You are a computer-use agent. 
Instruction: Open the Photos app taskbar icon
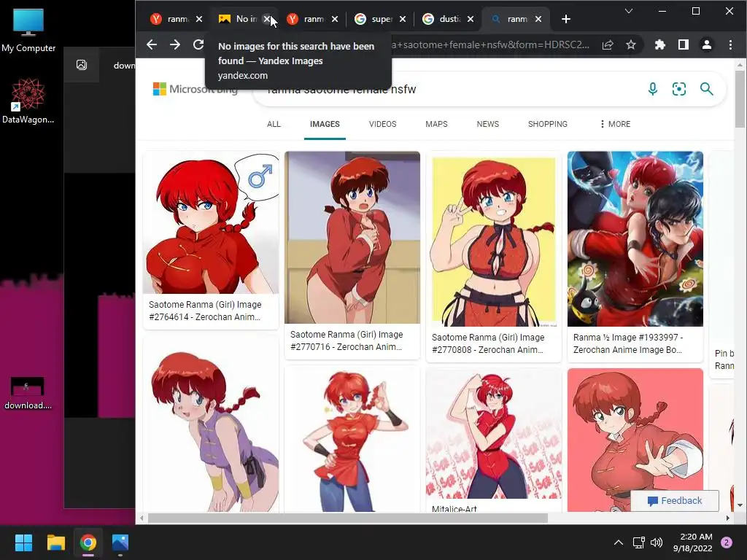coord(120,542)
